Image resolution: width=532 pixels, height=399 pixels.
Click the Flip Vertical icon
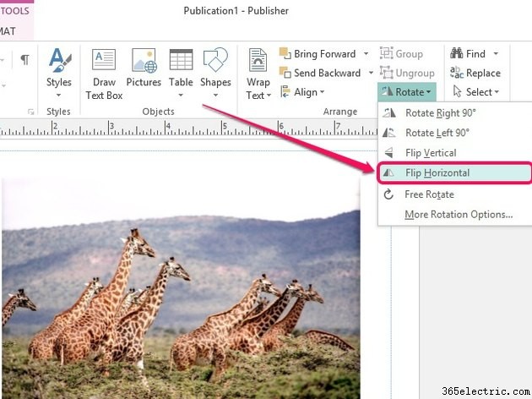(388, 152)
